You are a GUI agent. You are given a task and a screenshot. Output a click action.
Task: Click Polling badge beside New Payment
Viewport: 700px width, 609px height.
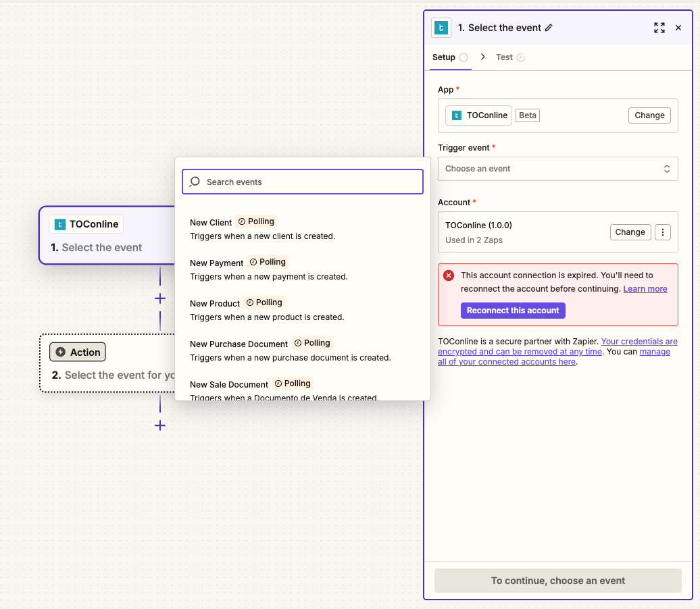(268, 262)
